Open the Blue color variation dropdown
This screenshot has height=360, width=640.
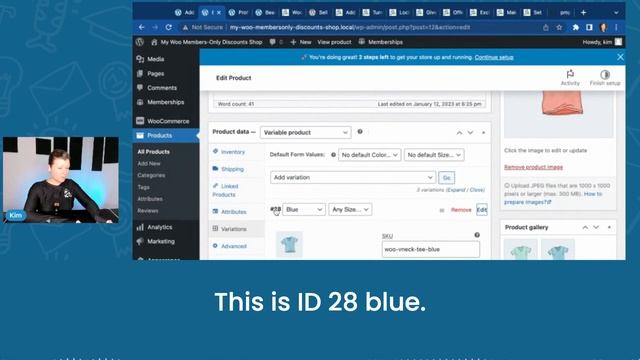[x=304, y=210]
